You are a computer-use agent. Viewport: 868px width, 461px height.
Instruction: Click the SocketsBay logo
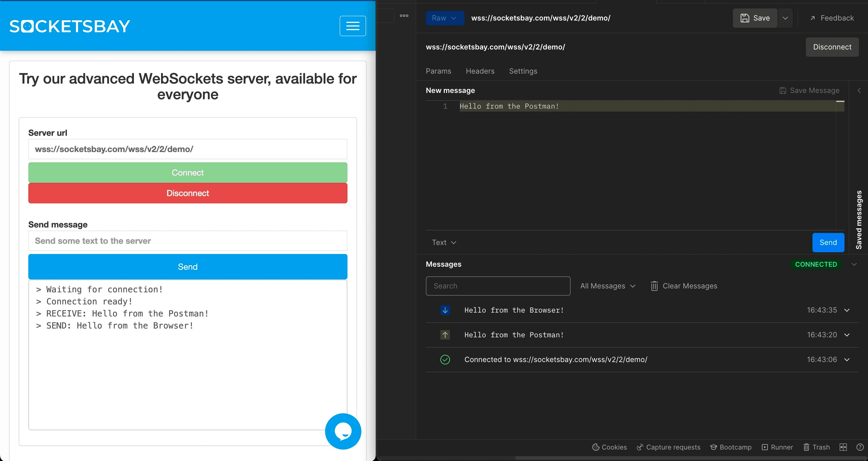(x=70, y=26)
